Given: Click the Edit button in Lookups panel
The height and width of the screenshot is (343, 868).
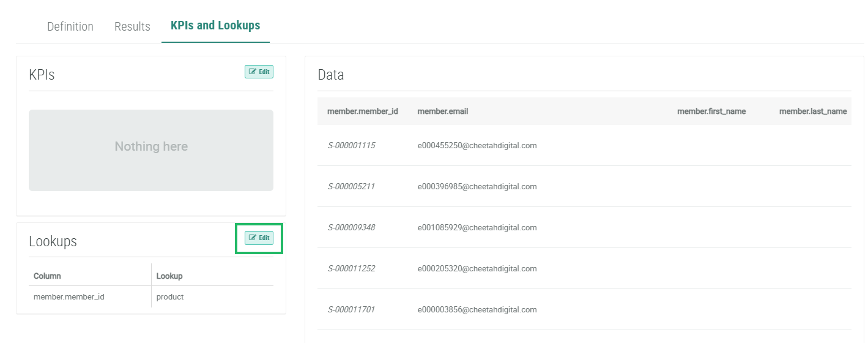Looking at the screenshot, I should point(259,238).
